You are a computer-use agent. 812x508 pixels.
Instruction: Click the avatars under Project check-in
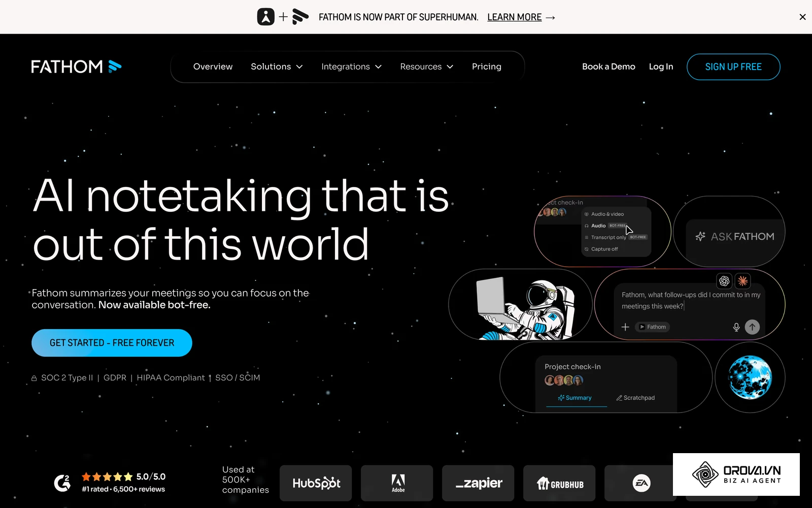[x=564, y=380]
